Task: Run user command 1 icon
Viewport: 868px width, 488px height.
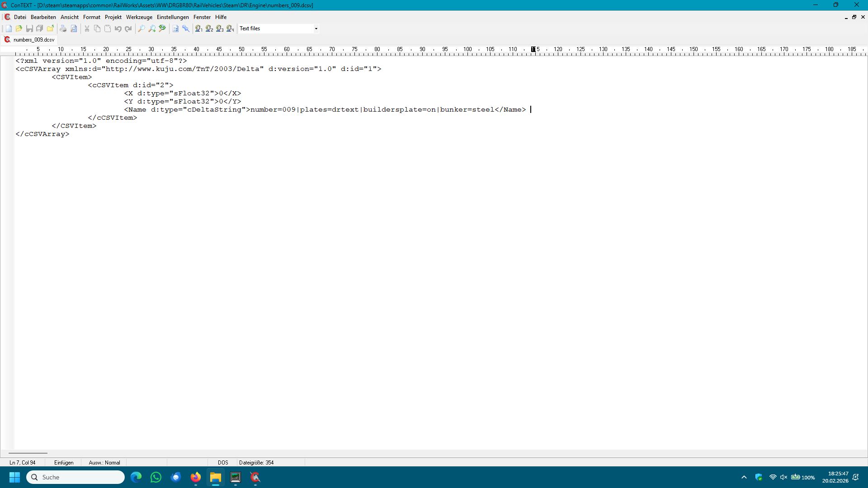Action: pos(198,28)
